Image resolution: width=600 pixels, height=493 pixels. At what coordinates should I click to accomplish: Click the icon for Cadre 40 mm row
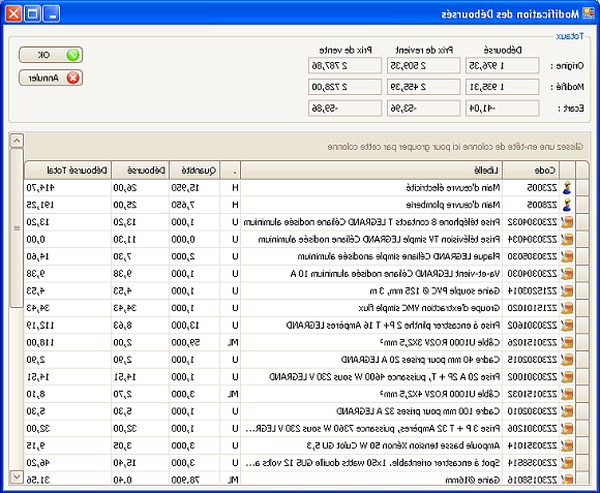(x=567, y=359)
